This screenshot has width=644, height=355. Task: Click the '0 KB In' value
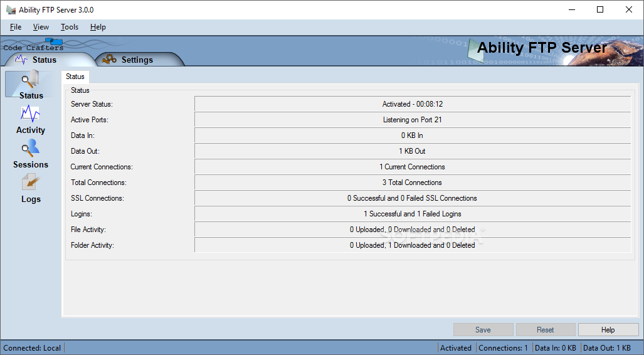click(x=413, y=135)
